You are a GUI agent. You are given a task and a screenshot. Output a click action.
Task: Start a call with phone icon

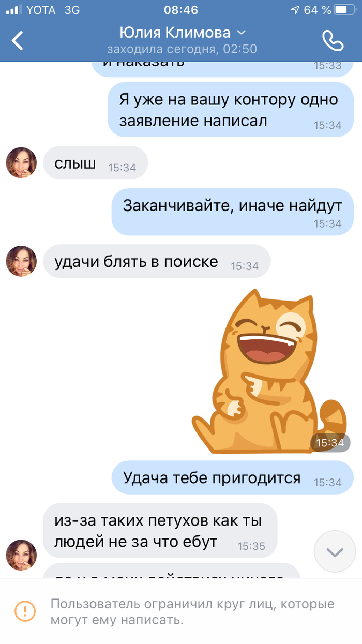[333, 40]
